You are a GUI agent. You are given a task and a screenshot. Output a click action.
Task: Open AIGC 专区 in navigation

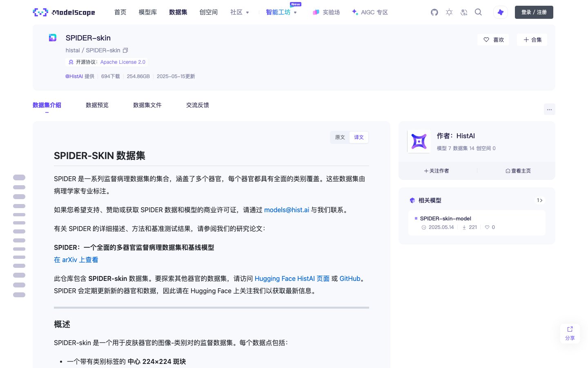click(370, 12)
